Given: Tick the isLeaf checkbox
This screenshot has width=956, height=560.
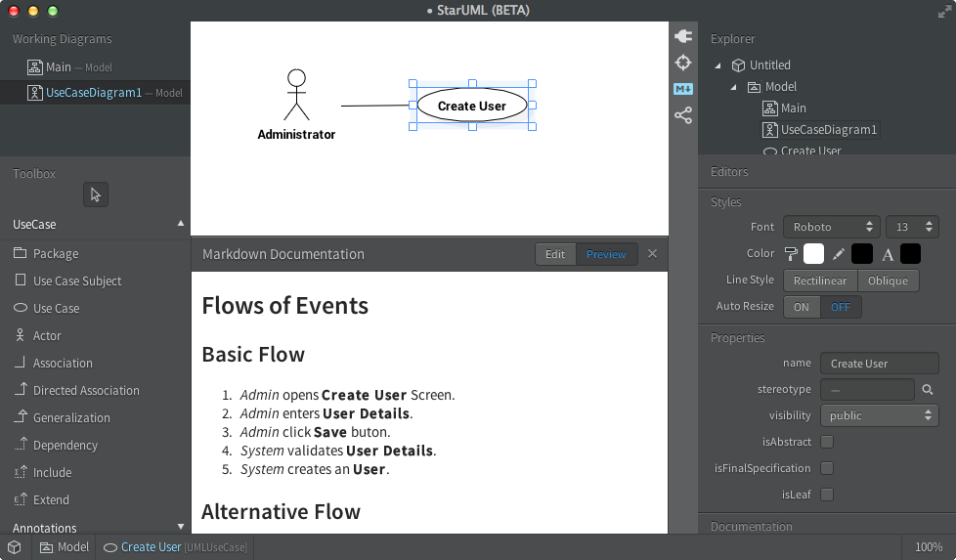Looking at the screenshot, I should click(827, 495).
